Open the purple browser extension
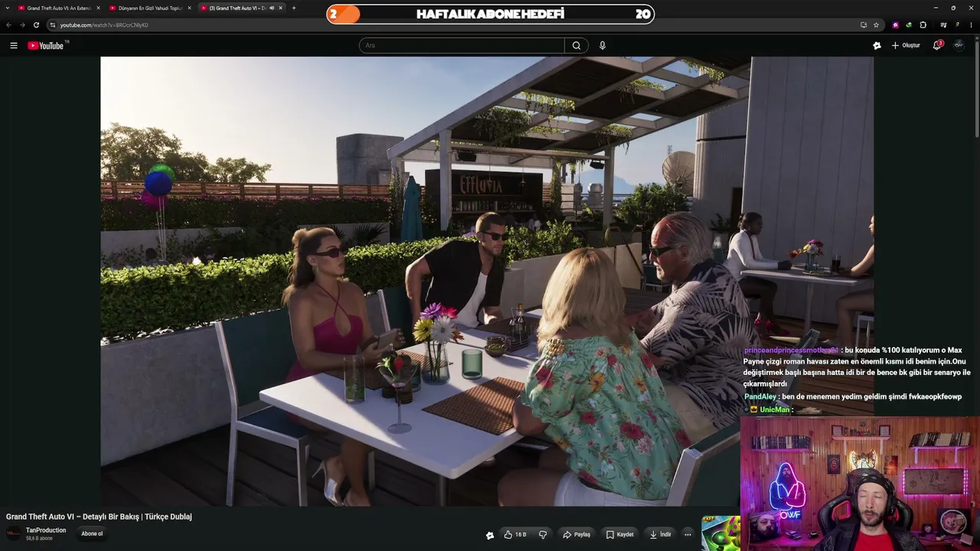This screenshot has height=551, width=980. [896, 24]
